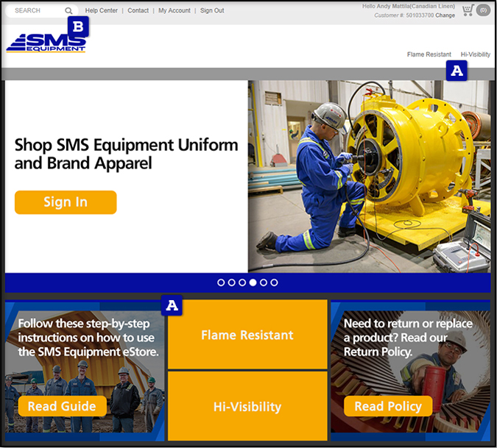
Task: Select the sixth carousel dot
Action: coord(275,282)
